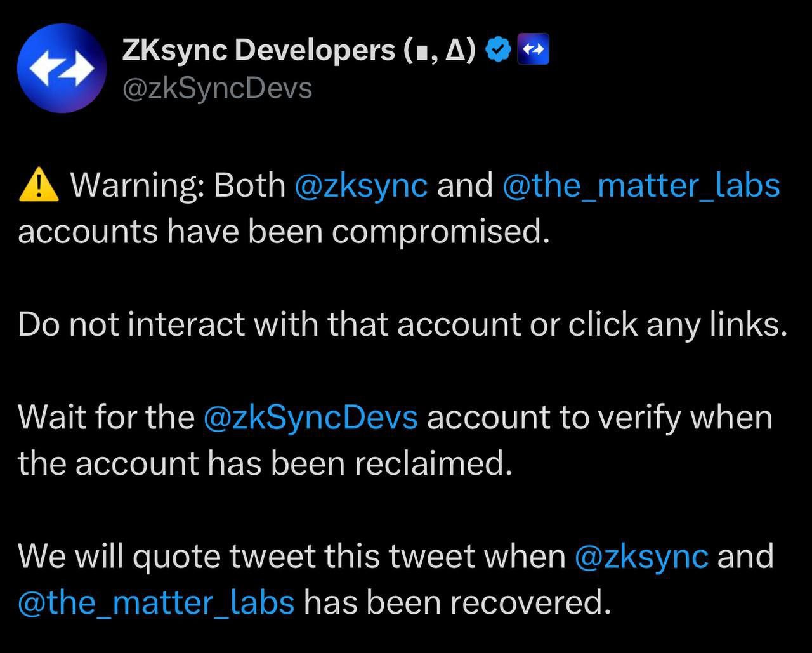Viewport: 812px width, 653px height.
Task: Click 'the account has been reclaimed.' line
Action: [265, 463]
